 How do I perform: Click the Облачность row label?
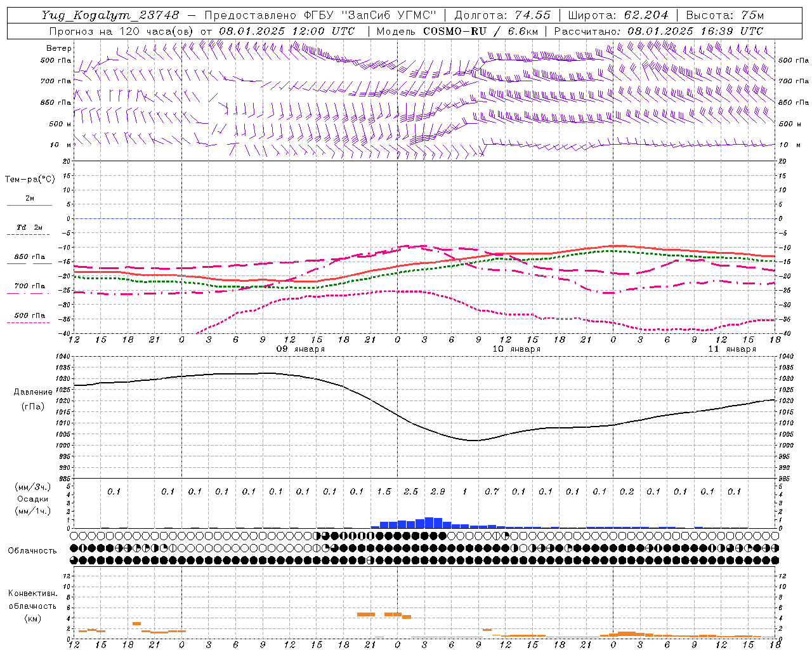pyautogui.click(x=32, y=551)
